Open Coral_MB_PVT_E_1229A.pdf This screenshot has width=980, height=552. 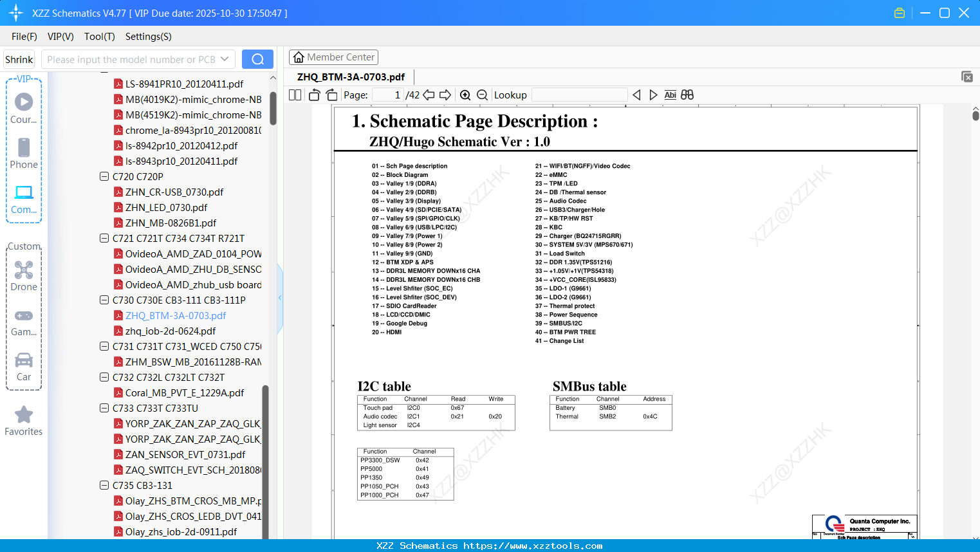point(185,392)
